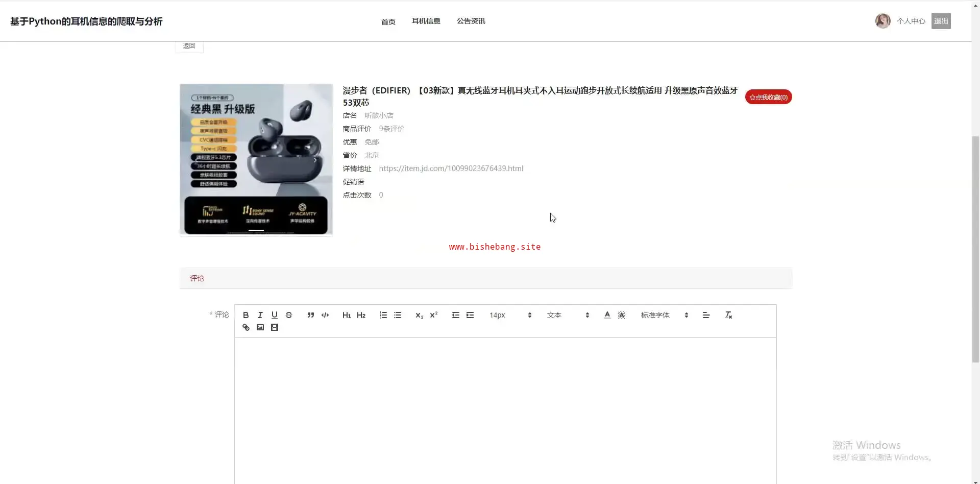
Task: Toggle strikethrough text formatting
Action: (x=289, y=315)
